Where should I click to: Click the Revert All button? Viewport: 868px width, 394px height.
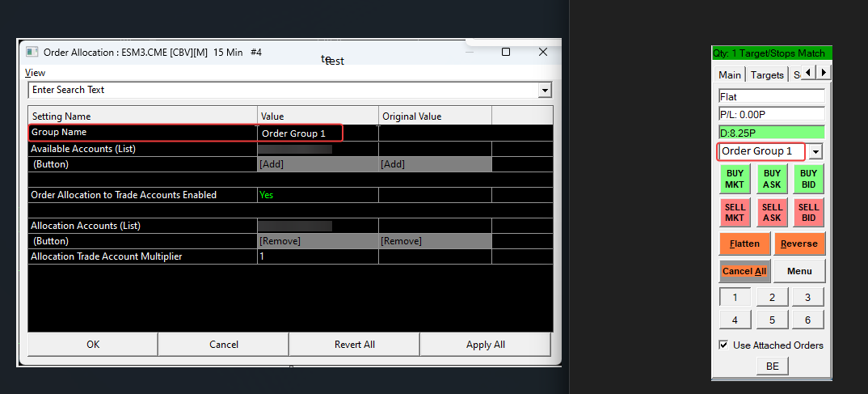(x=354, y=344)
